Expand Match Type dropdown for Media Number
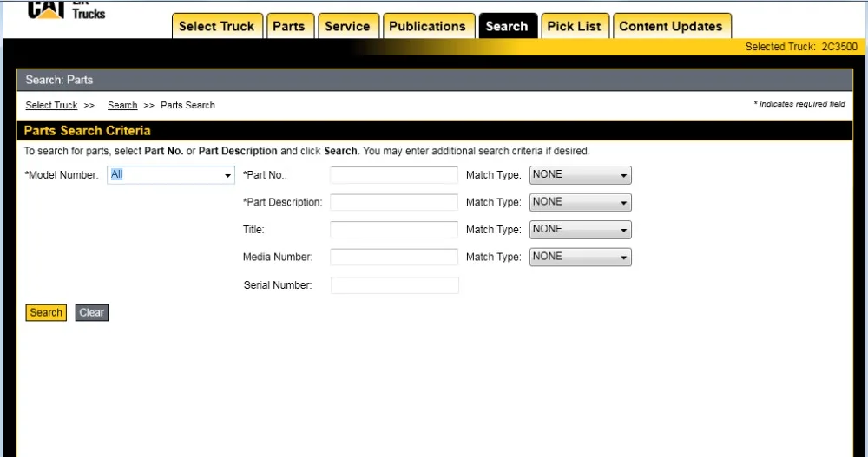 point(580,258)
